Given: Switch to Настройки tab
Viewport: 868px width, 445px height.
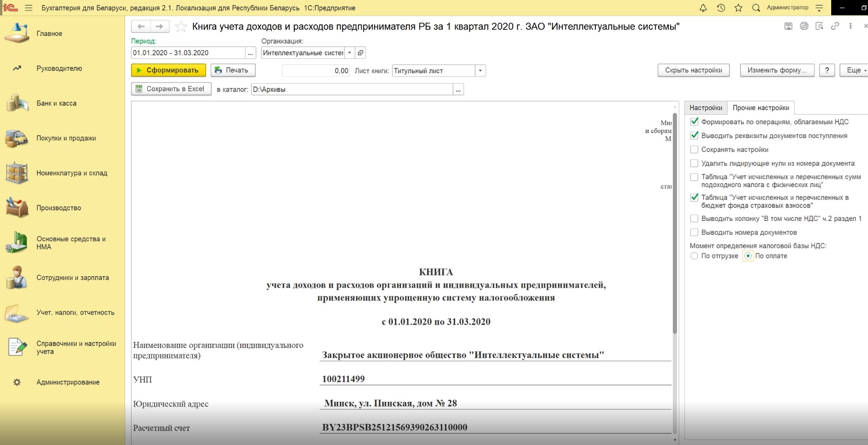Looking at the screenshot, I should [705, 108].
